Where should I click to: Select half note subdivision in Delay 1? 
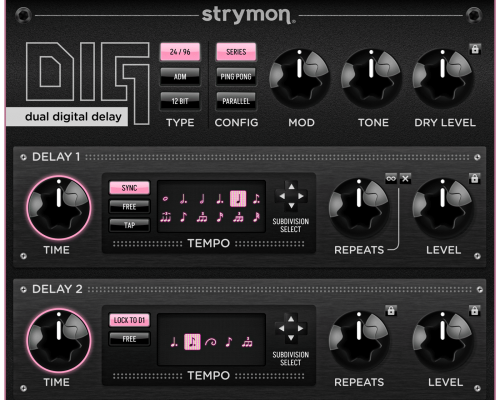202,199
